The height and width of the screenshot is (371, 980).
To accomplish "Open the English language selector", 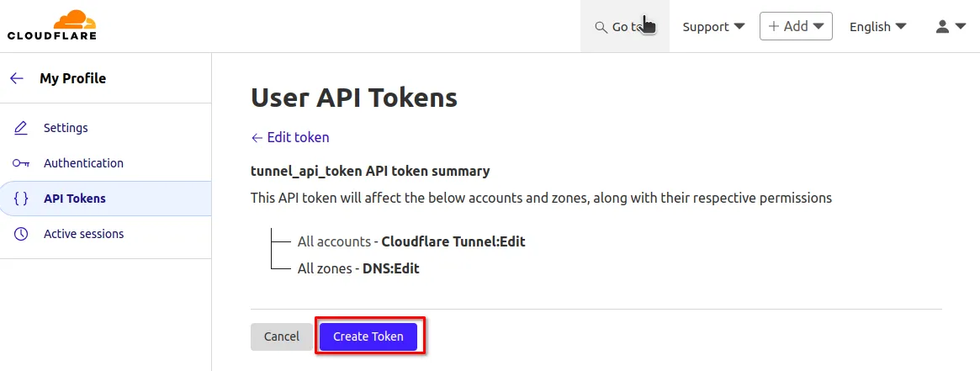I will coord(877,26).
